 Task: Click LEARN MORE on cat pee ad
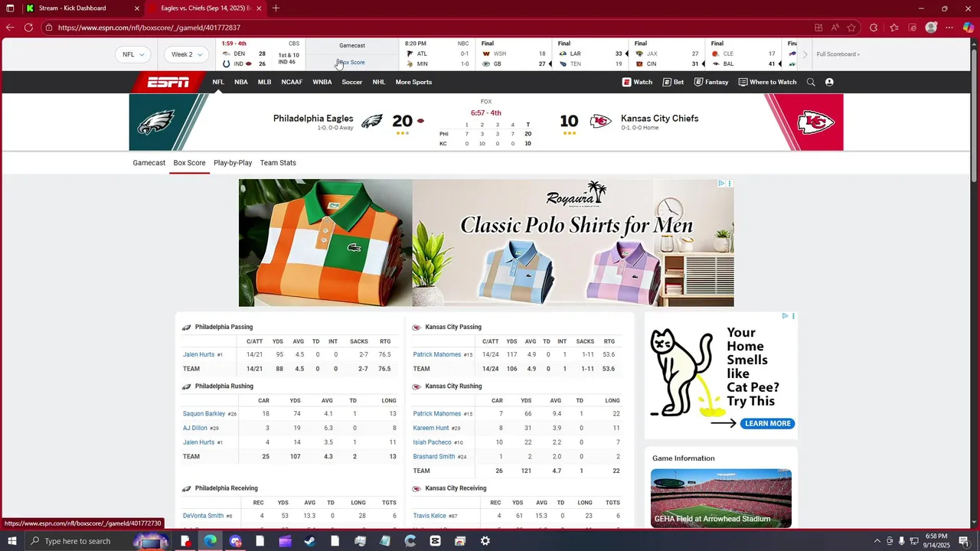coord(767,423)
